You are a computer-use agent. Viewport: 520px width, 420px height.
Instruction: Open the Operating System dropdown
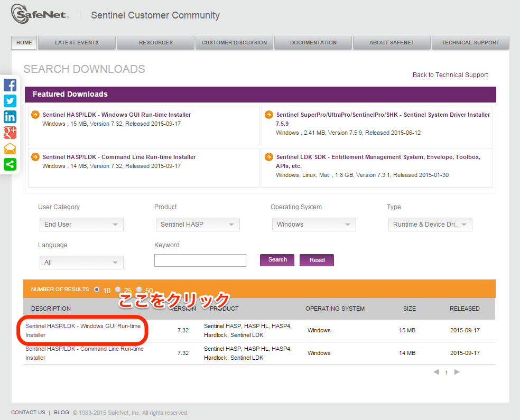pos(313,225)
